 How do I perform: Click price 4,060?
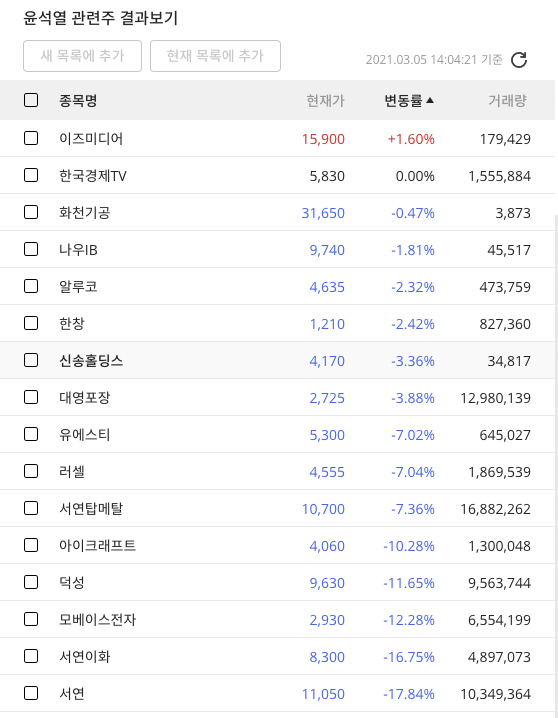coord(327,547)
